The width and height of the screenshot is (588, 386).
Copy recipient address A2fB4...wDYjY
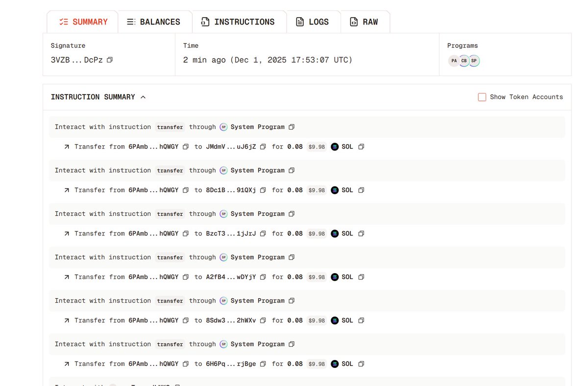(x=263, y=277)
